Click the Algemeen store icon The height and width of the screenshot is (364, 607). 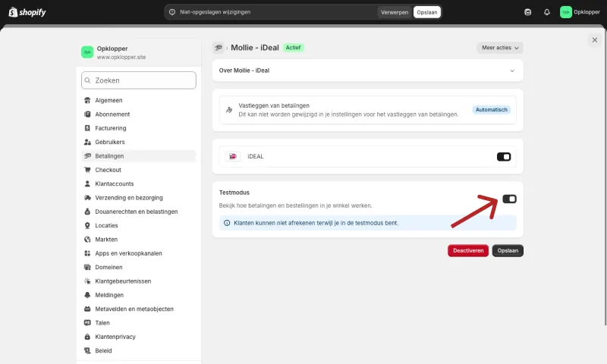(x=87, y=100)
